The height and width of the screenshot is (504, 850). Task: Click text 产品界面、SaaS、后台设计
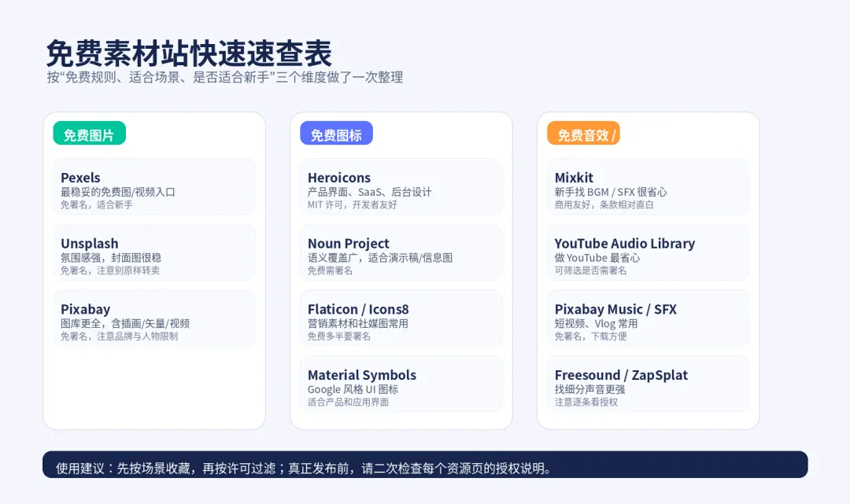[x=369, y=192]
